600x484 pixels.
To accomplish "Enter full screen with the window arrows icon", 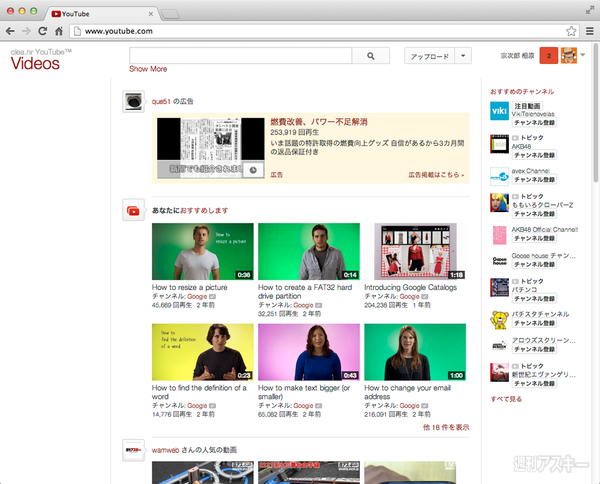I will 590,10.
